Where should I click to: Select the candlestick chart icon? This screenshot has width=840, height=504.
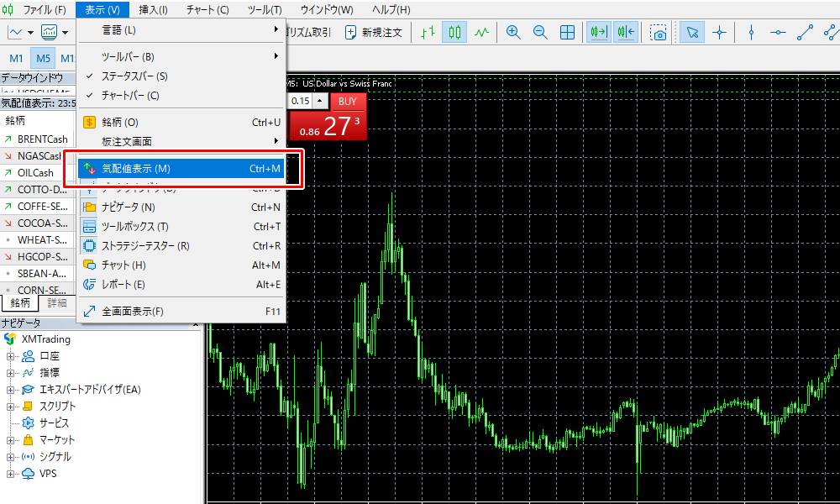[455, 33]
